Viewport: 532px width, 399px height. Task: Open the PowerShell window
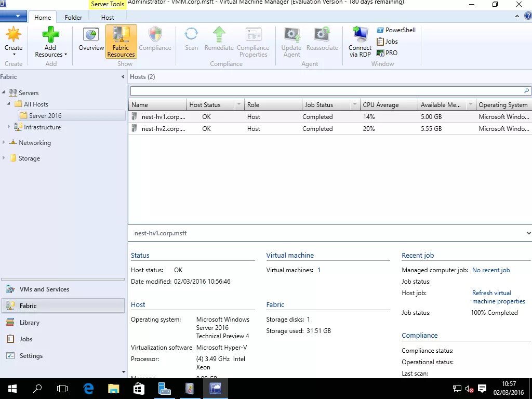point(396,30)
